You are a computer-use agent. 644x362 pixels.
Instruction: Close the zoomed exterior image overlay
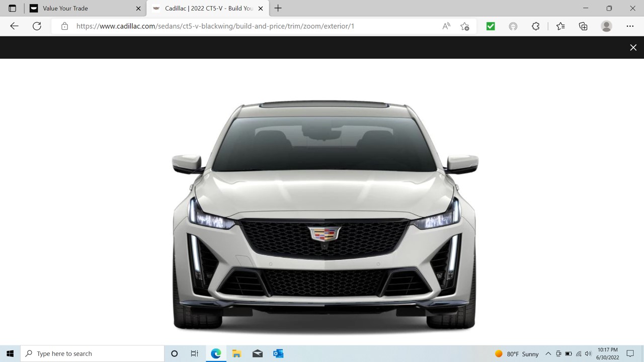tap(633, 47)
